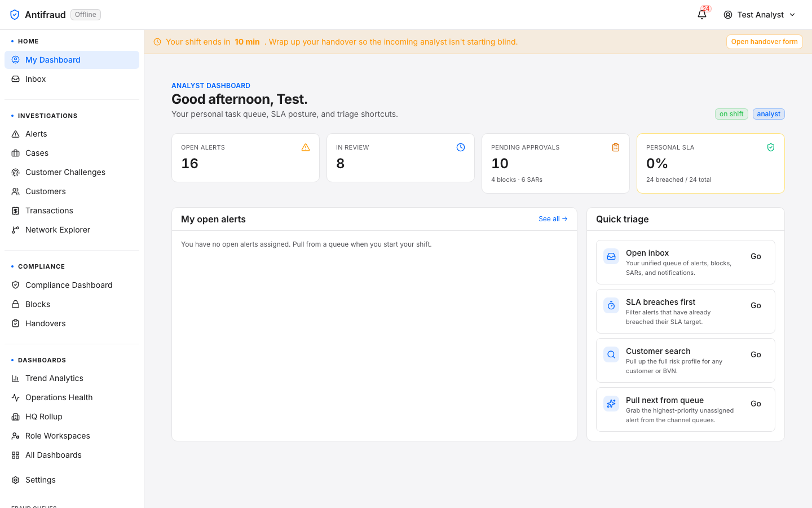Viewport: 812px width, 508px height.
Task: Click the Alerts triangle icon in sidebar
Action: click(16, 134)
